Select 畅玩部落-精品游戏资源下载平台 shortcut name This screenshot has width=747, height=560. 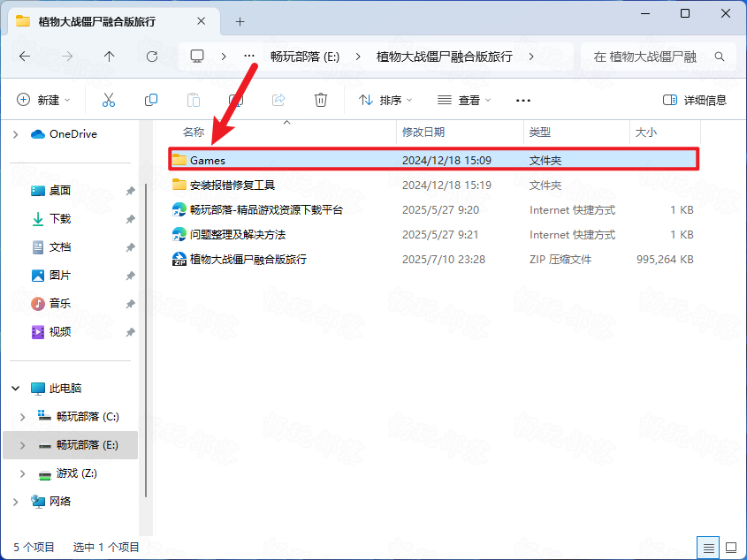266,209
